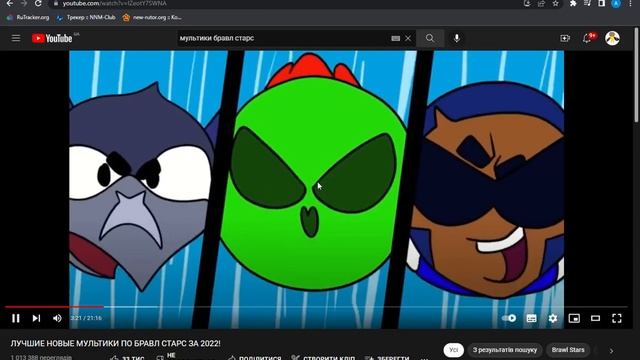
Task: Click the page vertical scrollbar
Action: coord(636,75)
